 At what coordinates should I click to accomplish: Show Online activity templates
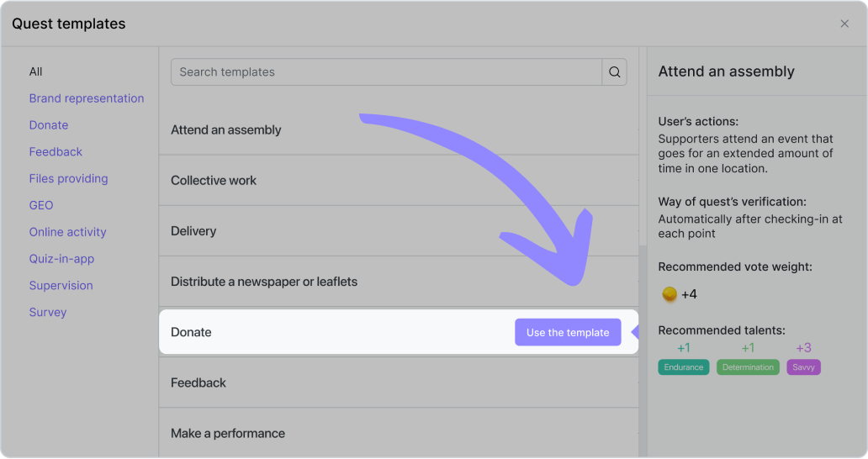(67, 232)
